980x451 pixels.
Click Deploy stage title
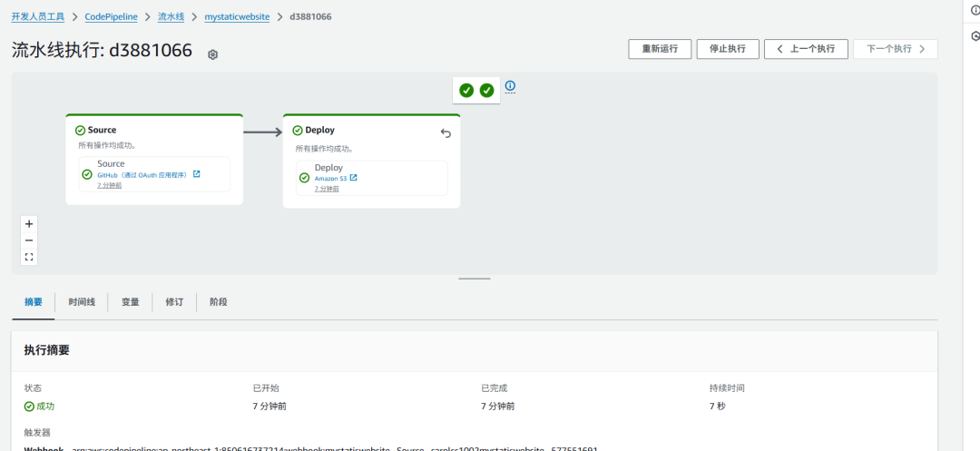(x=320, y=130)
